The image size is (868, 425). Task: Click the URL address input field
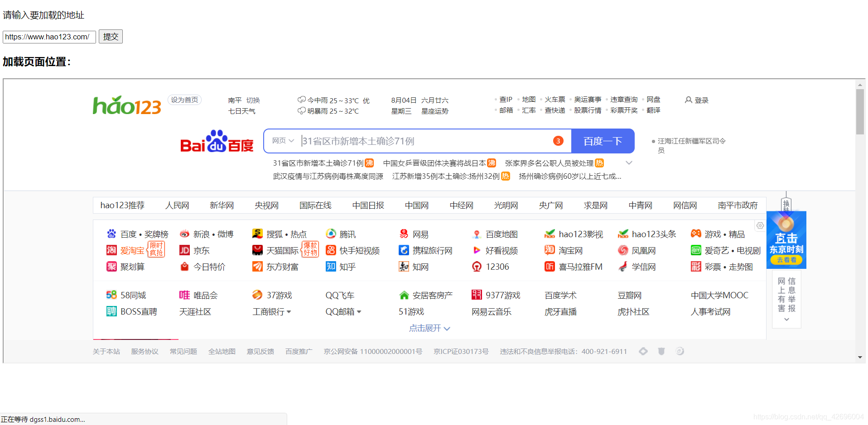[49, 37]
